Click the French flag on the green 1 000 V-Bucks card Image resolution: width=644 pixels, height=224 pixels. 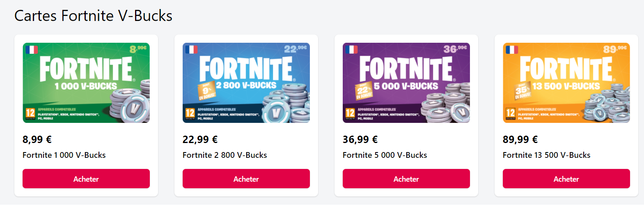click(32, 50)
